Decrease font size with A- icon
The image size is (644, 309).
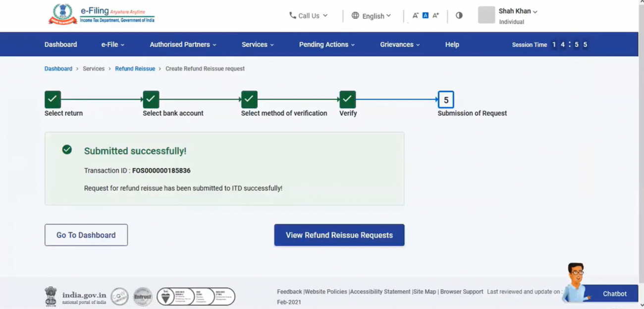tap(415, 15)
